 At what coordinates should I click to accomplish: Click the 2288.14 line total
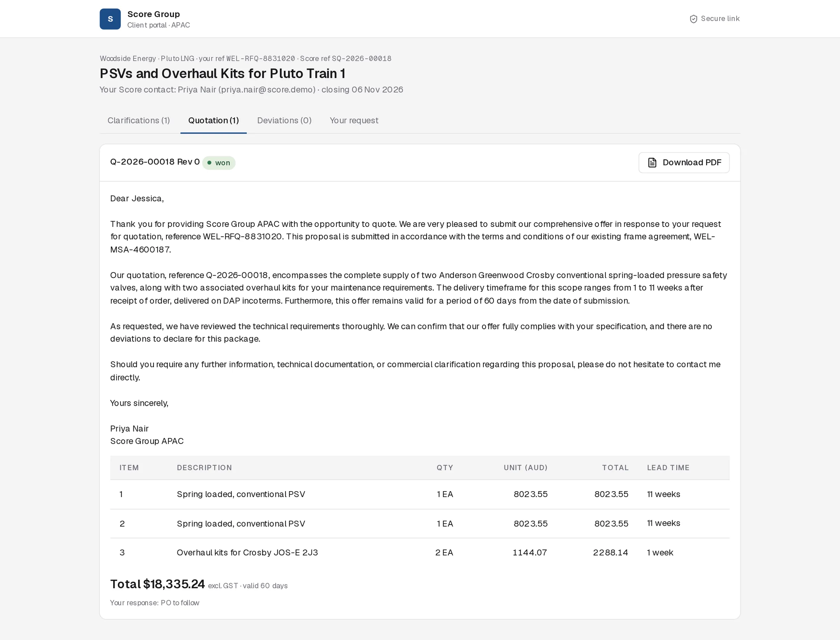click(611, 553)
